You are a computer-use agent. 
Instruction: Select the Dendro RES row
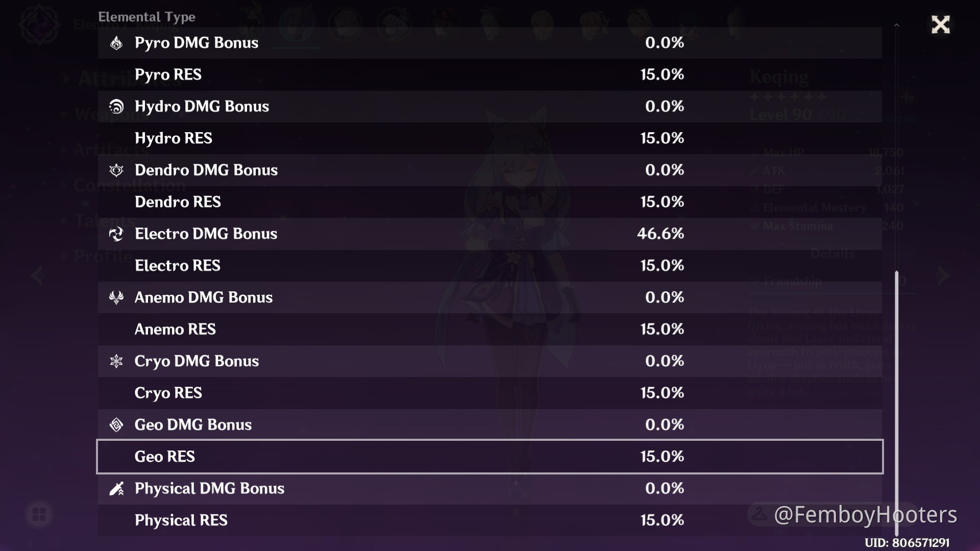tap(489, 202)
